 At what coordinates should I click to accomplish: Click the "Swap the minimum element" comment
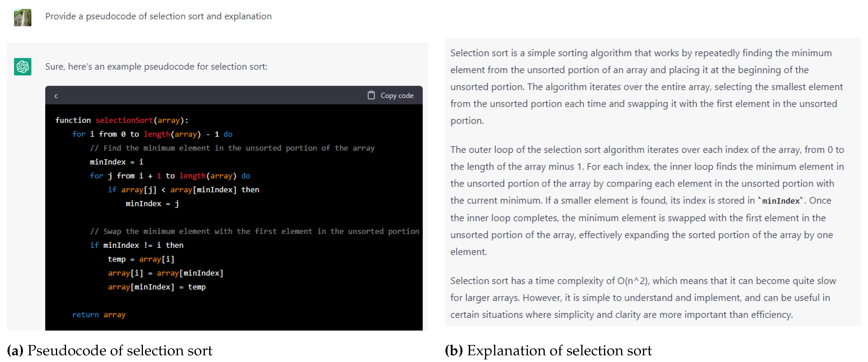tap(254, 231)
